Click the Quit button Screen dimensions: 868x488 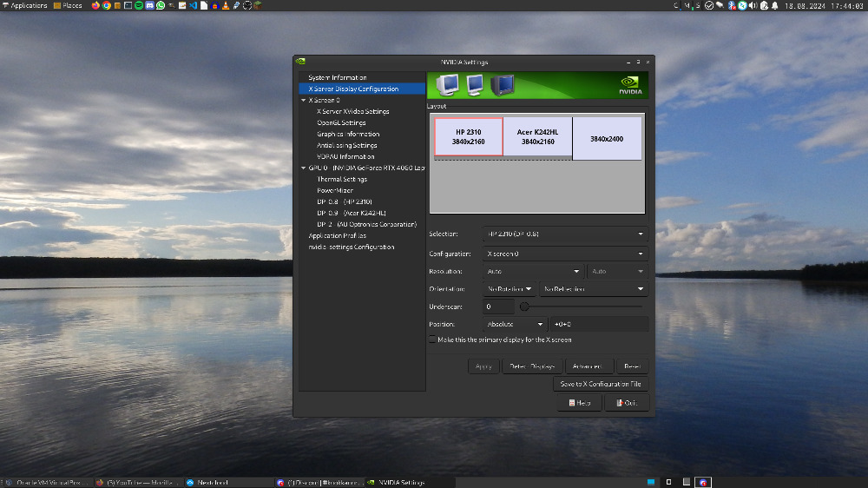[627, 403]
